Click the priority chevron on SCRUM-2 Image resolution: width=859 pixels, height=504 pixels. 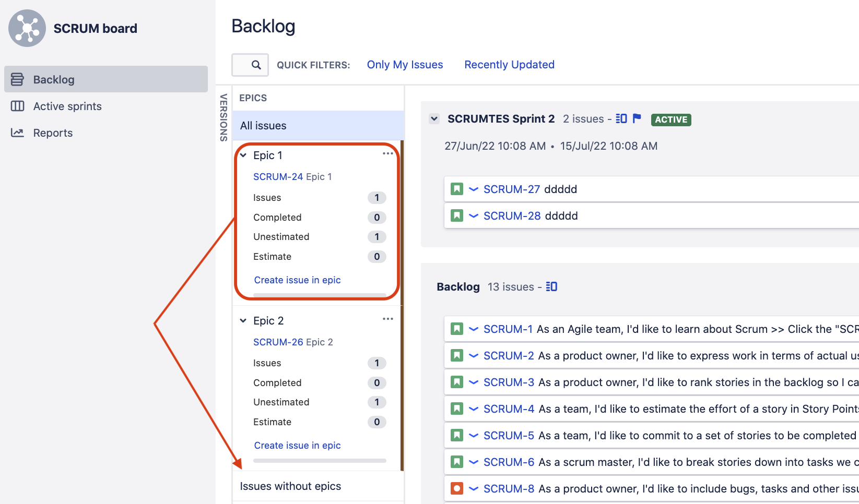(x=474, y=356)
